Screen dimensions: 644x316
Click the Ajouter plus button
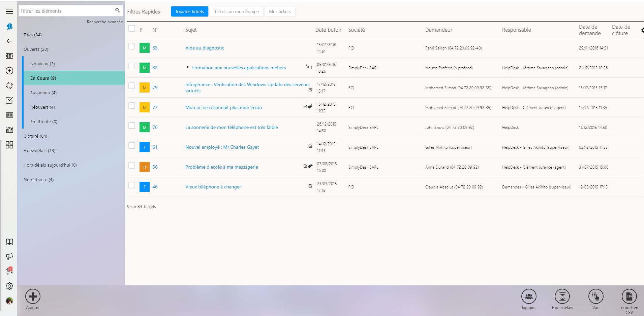click(33, 296)
